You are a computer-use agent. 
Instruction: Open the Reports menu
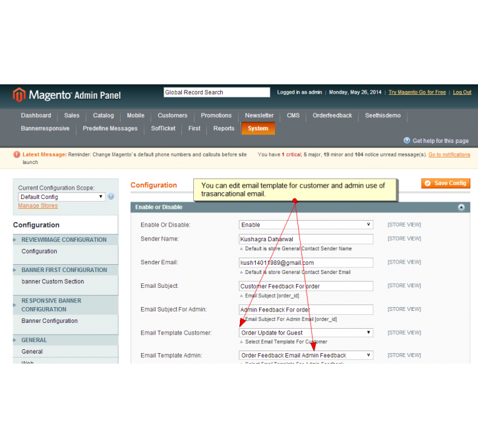pos(224,128)
